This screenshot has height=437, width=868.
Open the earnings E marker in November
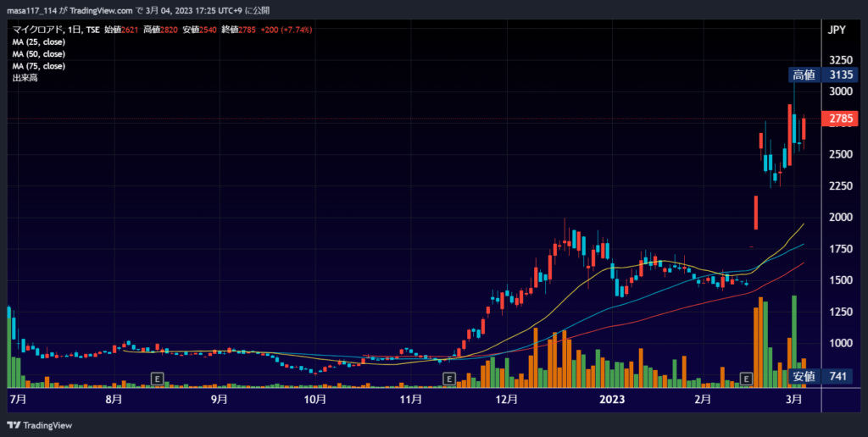coord(449,379)
